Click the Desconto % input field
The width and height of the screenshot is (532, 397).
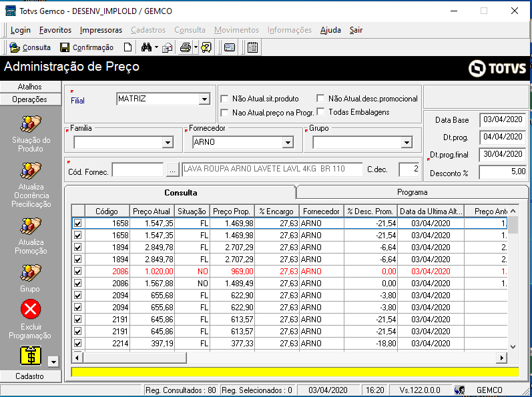503,172
